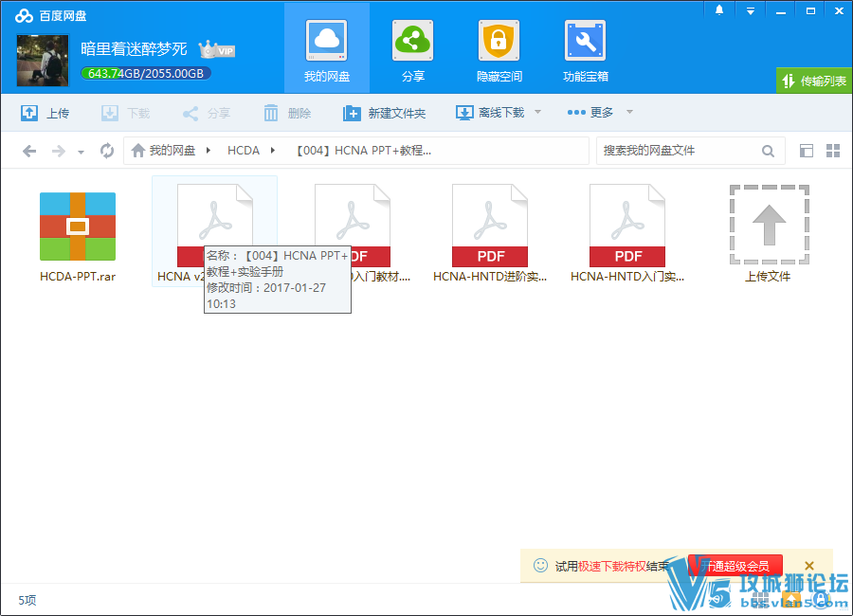
Task: Click the 极速下载特权 red link text
Action: tap(612, 567)
